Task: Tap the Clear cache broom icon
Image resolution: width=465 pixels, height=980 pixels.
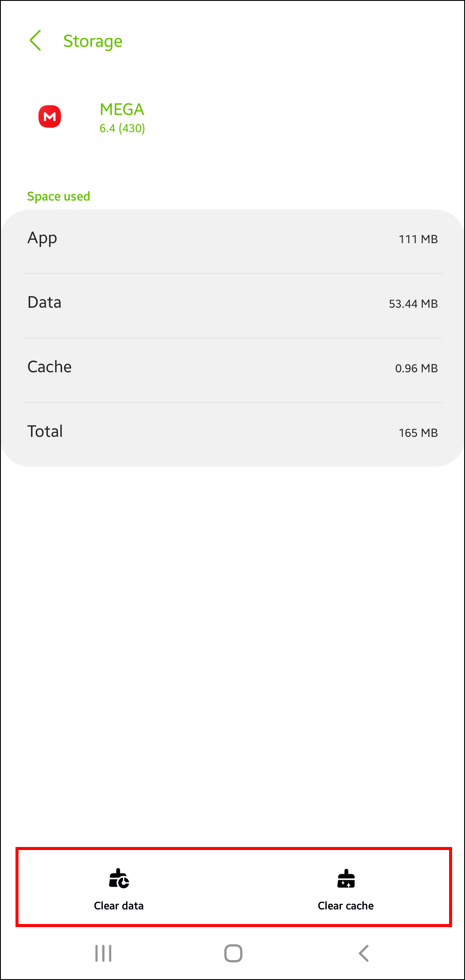Action: coord(346,878)
